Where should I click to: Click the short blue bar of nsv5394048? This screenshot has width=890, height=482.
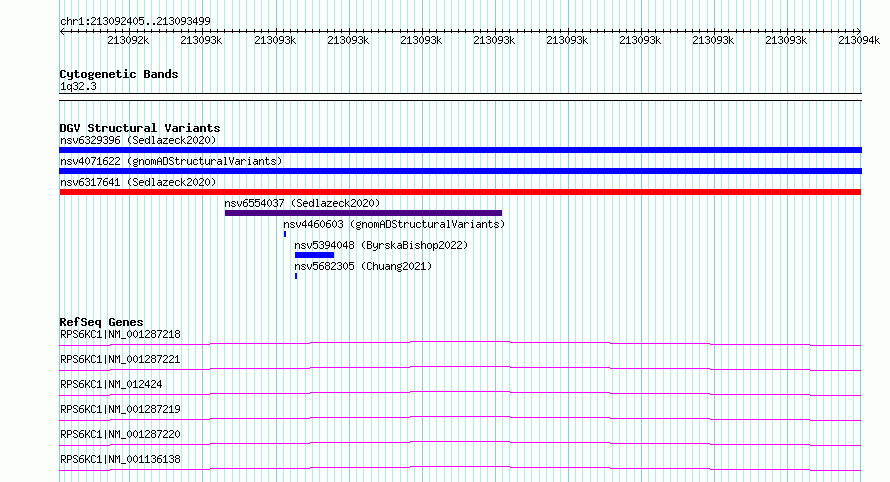pos(314,255)
